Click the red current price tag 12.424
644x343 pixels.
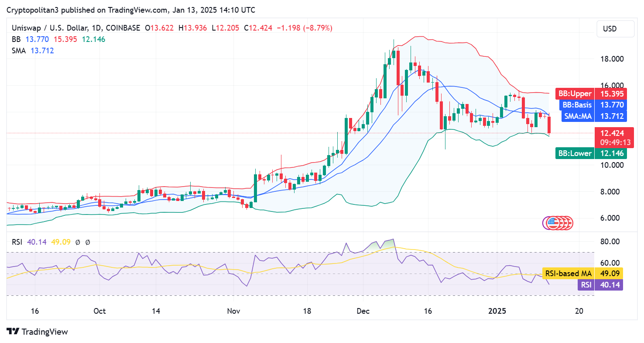(x=611, y=133)
